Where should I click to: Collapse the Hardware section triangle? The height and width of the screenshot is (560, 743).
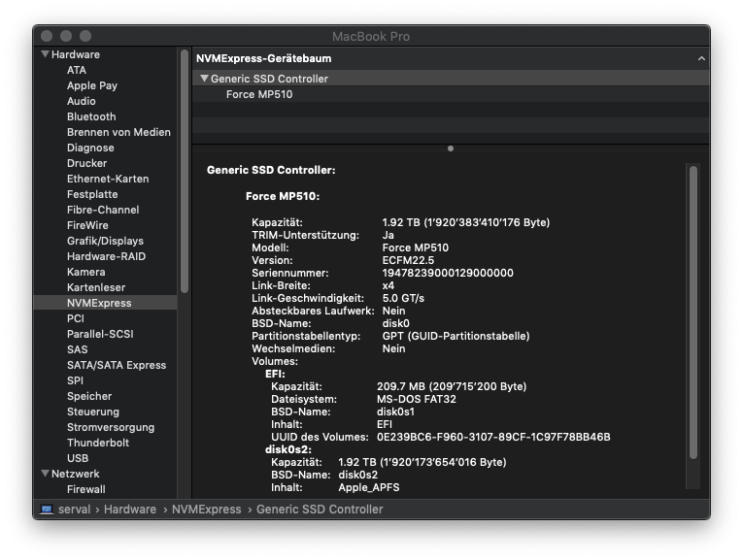click(46, 54)
